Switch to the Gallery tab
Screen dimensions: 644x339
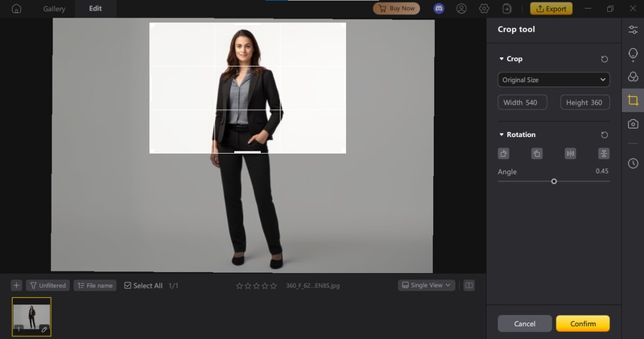[x=54, y=9]
